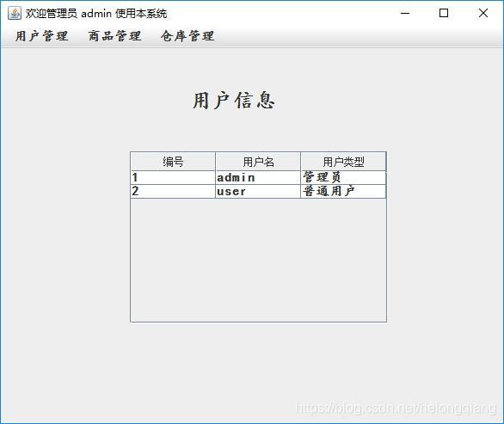Image resolution: width=504 pixels, height=424 pixels.
Task: Open the 商品管理 menu
Action: pyautogui.click(x=114, y=36)
